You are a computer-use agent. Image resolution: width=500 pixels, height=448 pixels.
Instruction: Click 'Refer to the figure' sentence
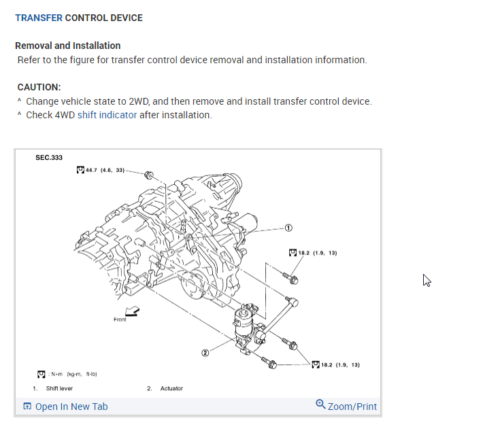point(193,60)
